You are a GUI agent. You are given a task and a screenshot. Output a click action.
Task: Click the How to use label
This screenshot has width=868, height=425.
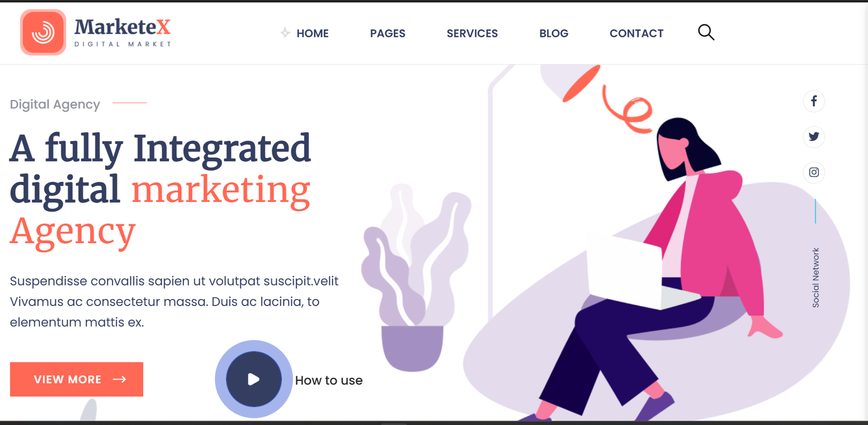coord(329,380)
